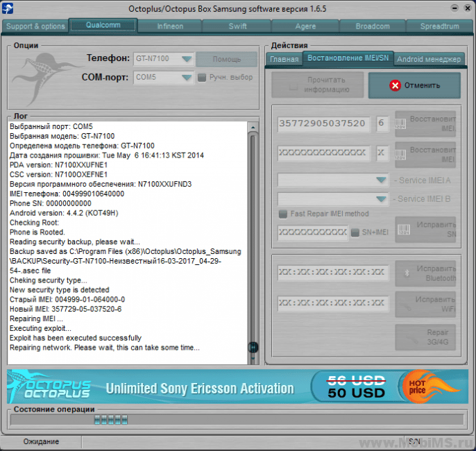Screen dimensions: 476x451
Task: Open the Infineon tab
Action: 170,26
